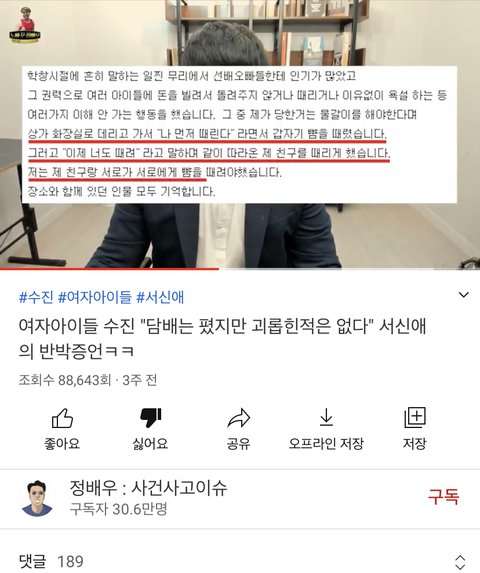Tap the video player to show controls

[240, 134]
